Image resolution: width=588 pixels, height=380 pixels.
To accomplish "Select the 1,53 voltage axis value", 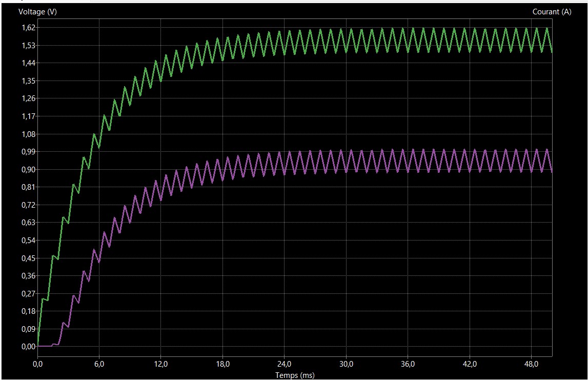I will [x=29, y=46].
